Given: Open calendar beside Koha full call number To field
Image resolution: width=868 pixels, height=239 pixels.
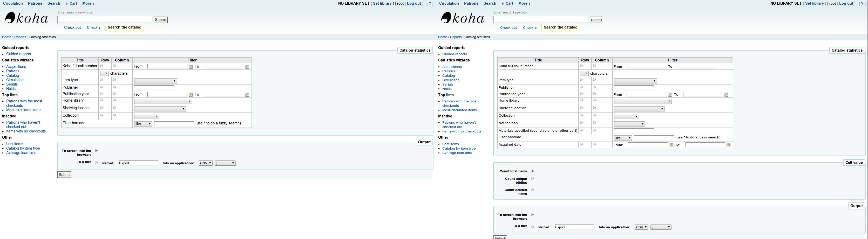Looking at the screenshot, I should 247,67.
